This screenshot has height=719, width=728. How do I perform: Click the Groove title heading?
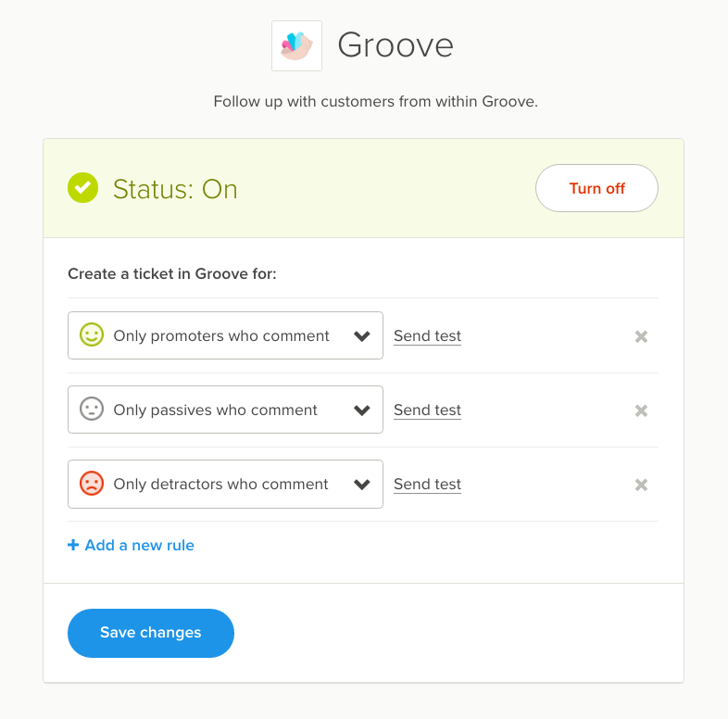point(395,45)
